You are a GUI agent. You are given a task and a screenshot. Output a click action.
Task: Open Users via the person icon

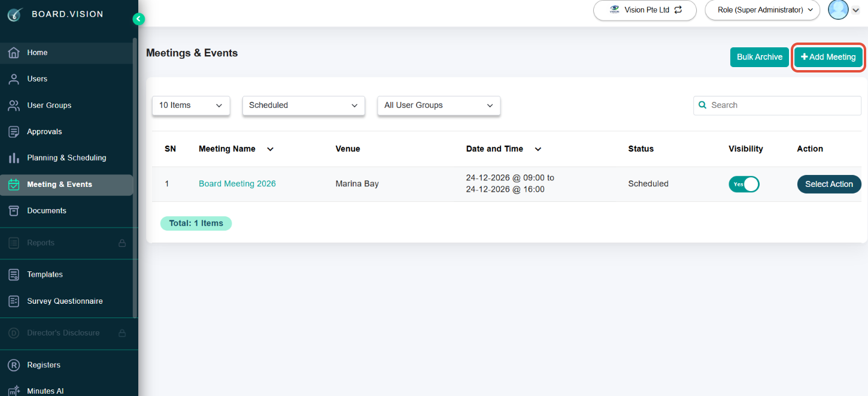coord(14,79)
